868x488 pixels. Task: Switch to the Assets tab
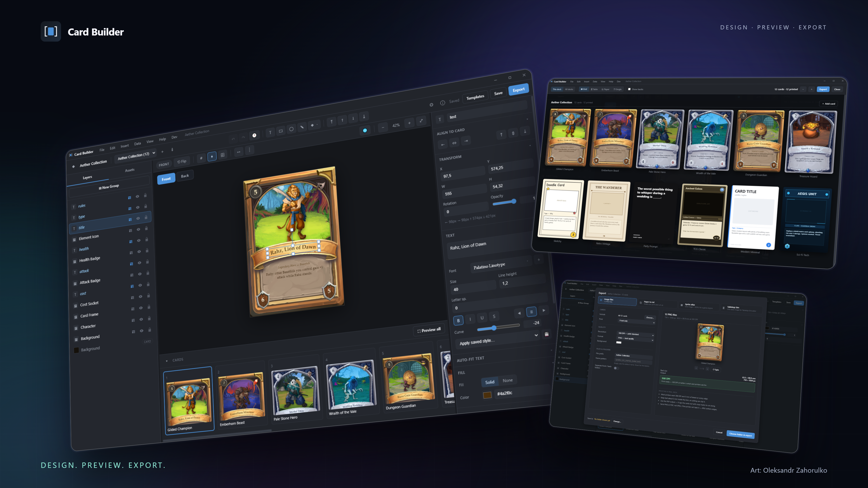point(130,170)
